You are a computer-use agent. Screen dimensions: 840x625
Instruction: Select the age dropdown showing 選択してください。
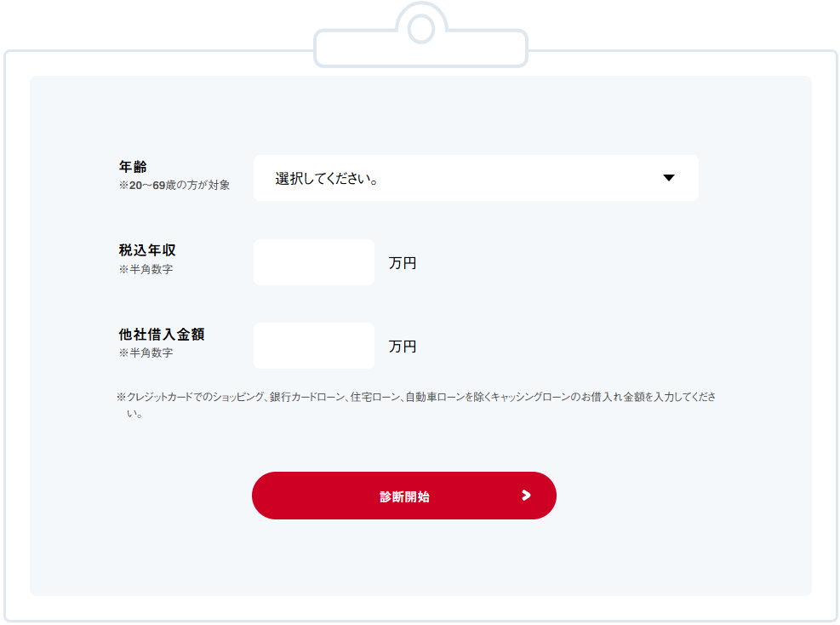tap(475, 178)
